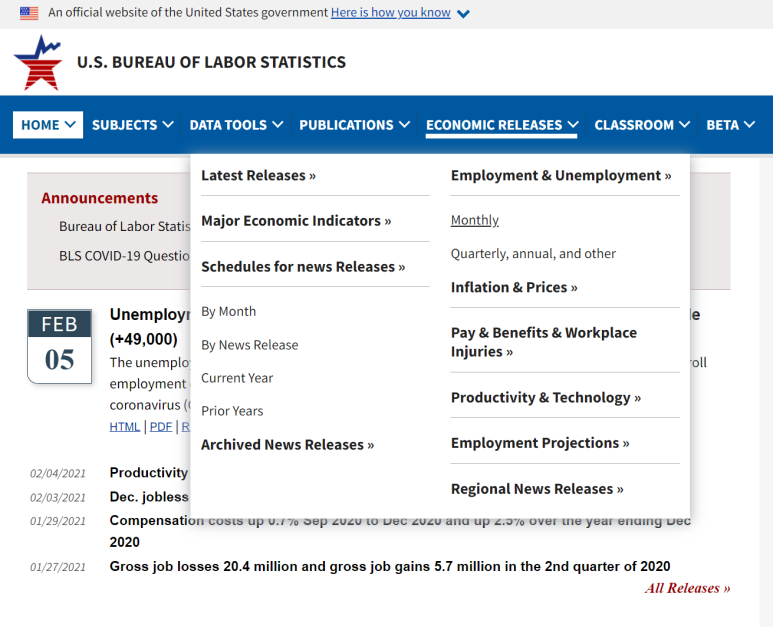
Task: Click the Announcements heading
Action: click(x=100, y=198)
